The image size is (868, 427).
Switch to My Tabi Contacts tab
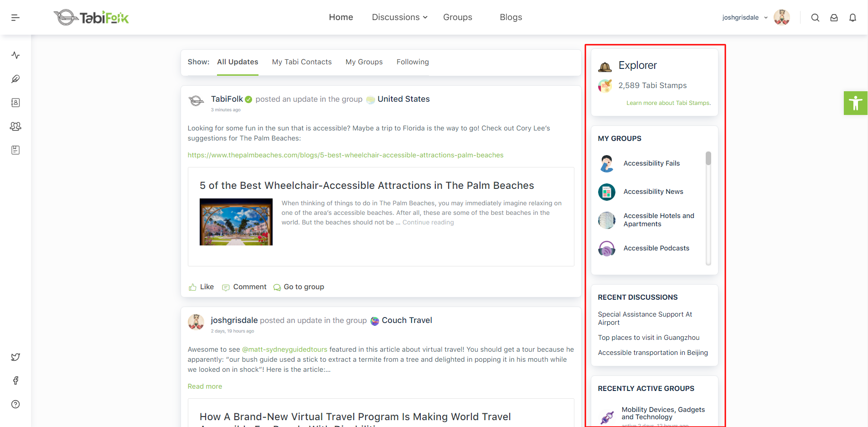[x=302, y=62]
